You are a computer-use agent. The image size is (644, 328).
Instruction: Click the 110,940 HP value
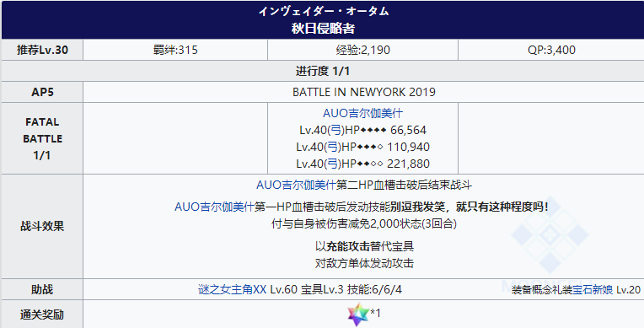coord(408,148)
